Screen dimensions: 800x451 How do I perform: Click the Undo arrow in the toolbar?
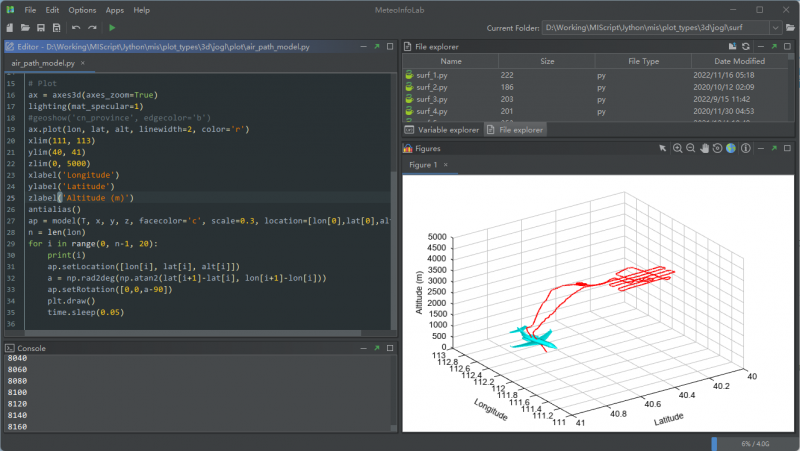coord(75,28)
